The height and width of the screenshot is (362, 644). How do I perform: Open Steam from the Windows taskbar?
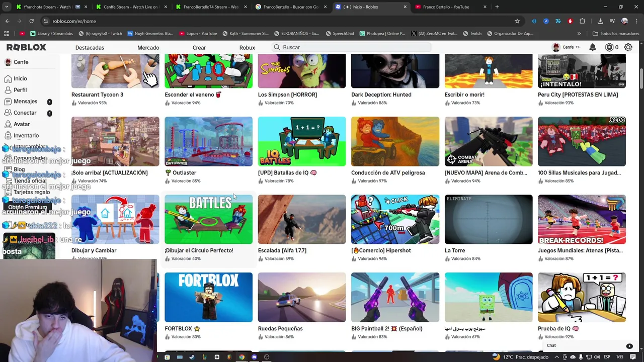coord(192,357)
